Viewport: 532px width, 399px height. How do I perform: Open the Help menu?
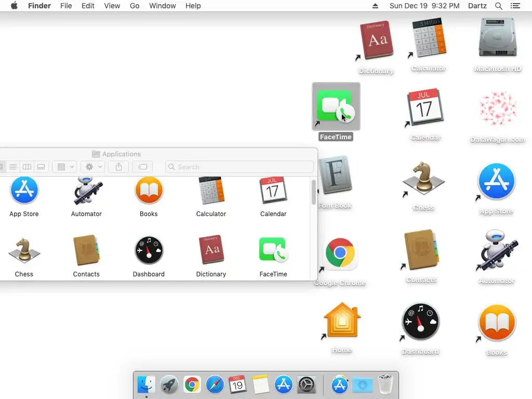click(x=193, y=6)
